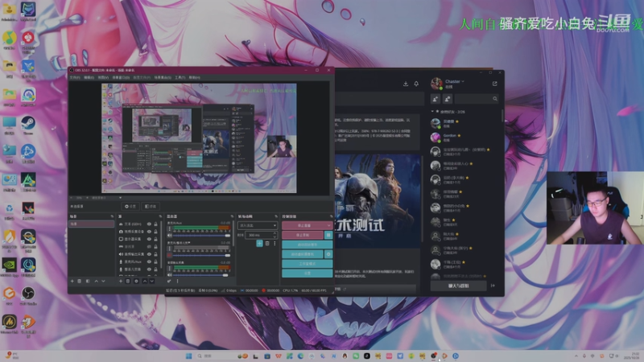Toggle visibility of 文本 (GDI+) source

[149, 224]
